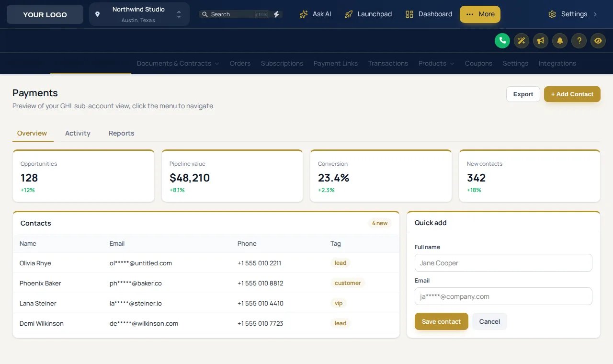Open Settings with the top bar gear icon
The image size is (613, 364).
(x=552, y=14)
